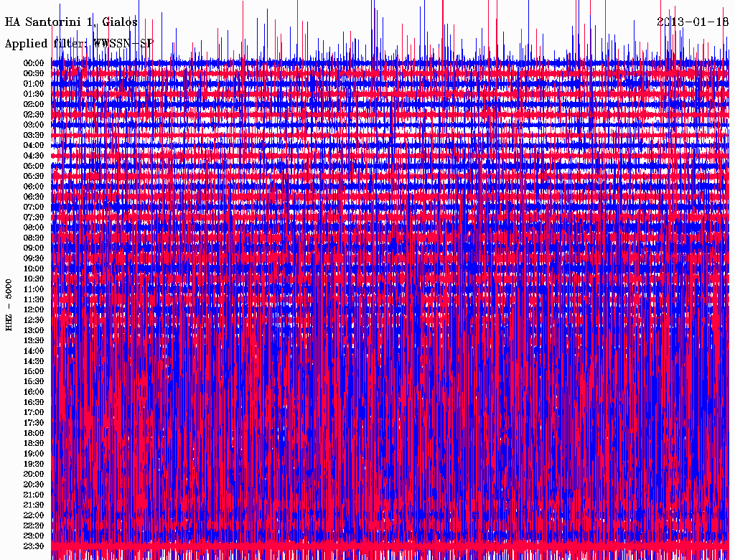735x560 pixels.
Task: Select the 14:30 time row label
Action: tap(34, 362)
